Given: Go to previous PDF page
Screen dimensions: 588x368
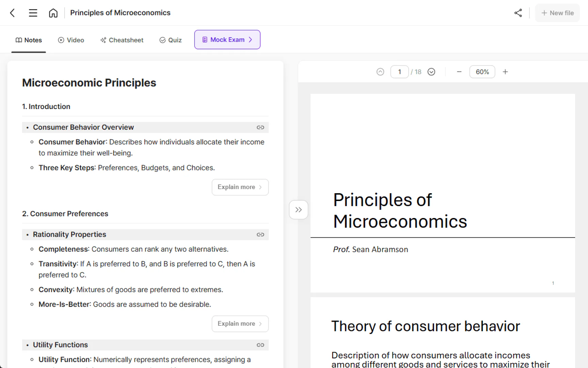Looking at the screenshot, I should coord(380,72).
